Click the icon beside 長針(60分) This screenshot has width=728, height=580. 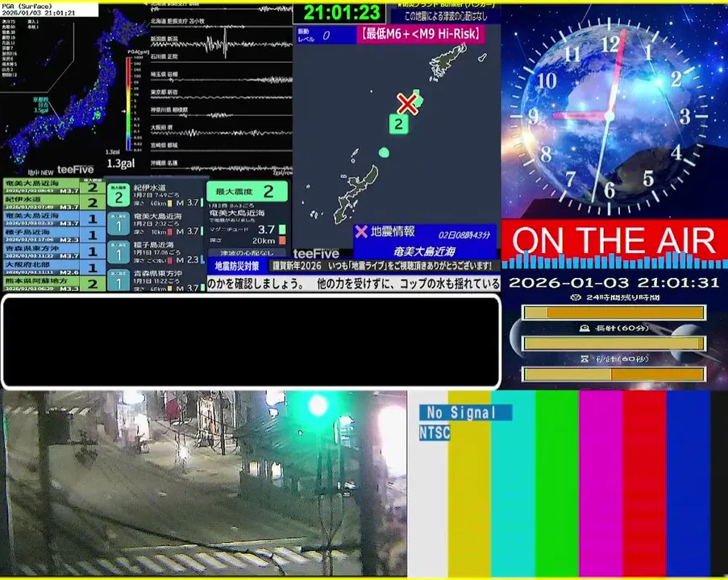pos(584,328)
